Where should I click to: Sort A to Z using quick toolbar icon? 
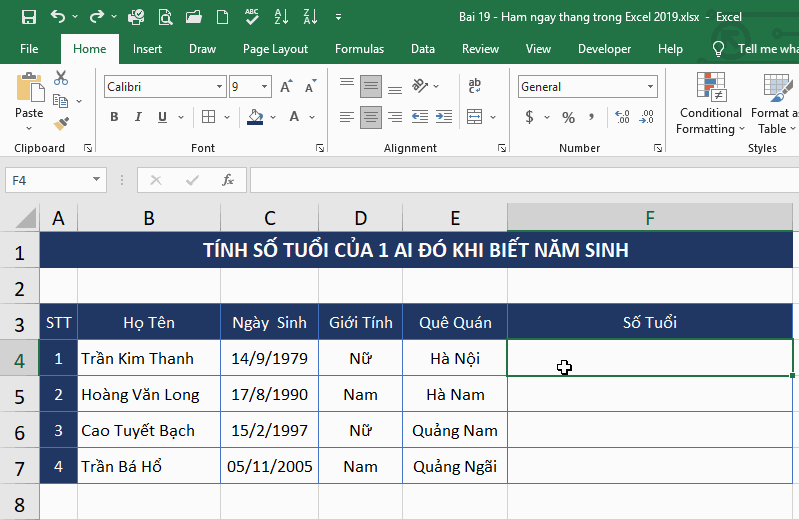click(281, 17)
